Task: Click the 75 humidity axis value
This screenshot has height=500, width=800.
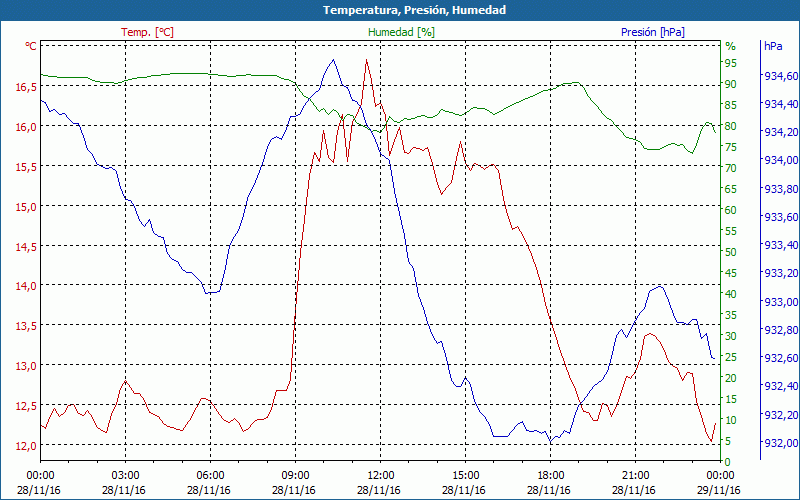Action: pyautogui.click(x=731, y=147)
